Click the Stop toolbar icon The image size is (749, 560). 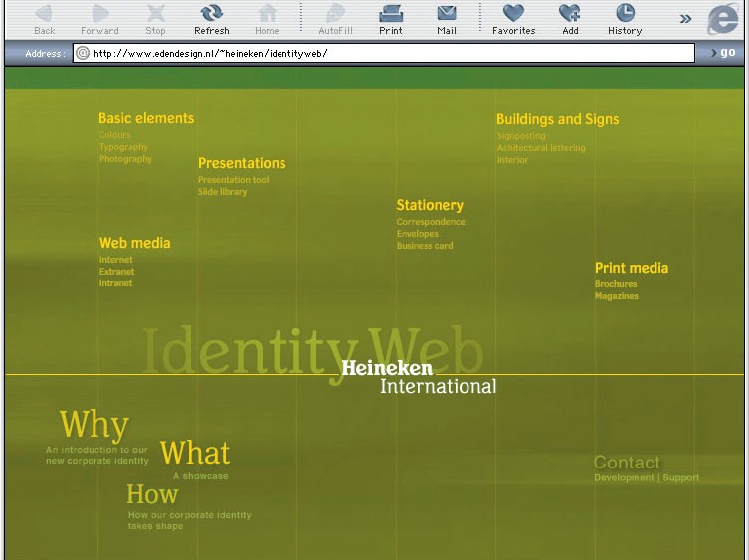pos(156,13)
